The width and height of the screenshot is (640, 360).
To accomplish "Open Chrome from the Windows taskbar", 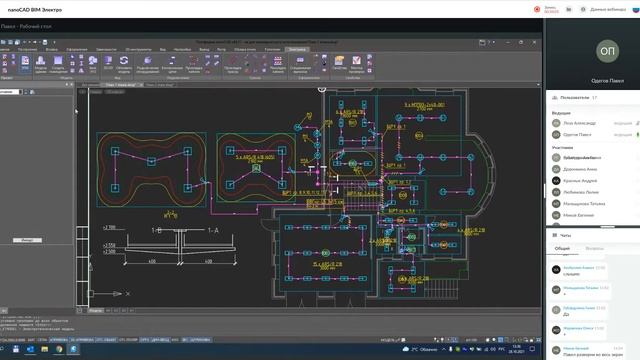I will (x=59, y=349).
